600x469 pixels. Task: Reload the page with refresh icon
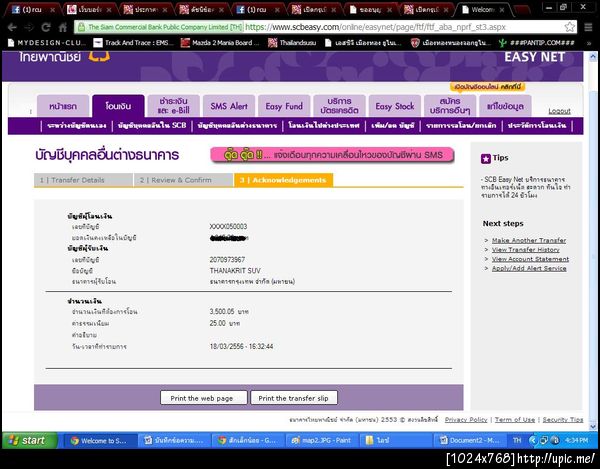46,27
